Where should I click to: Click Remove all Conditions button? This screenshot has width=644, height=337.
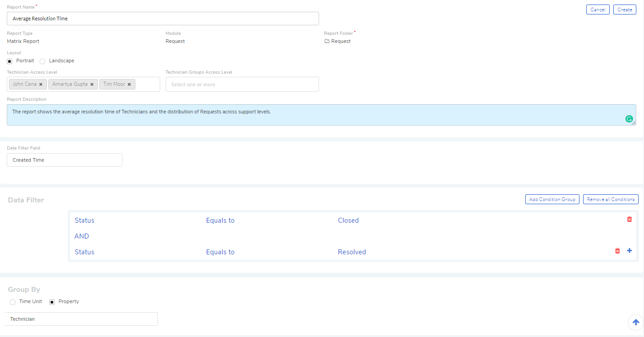611,199
